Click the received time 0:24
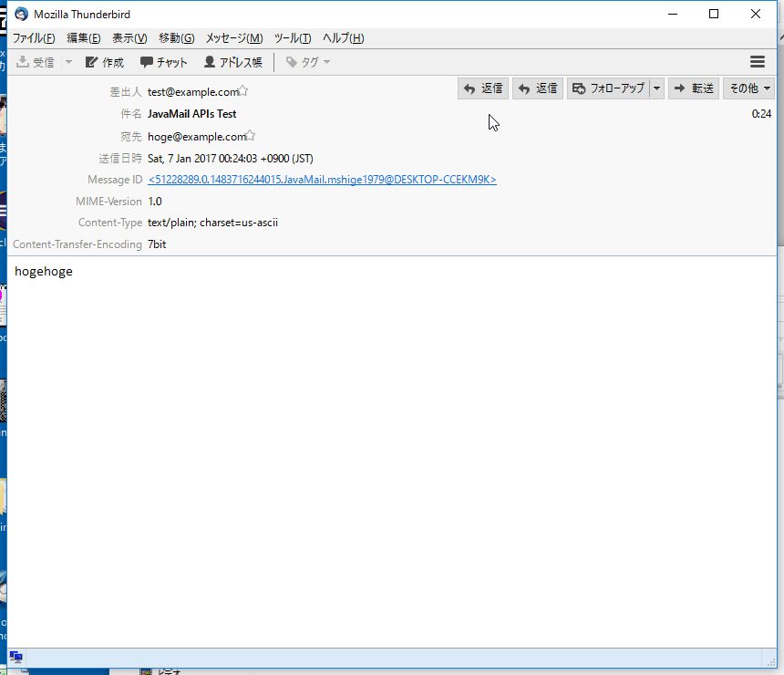Screen dimensions: 784x675 (x=761, y=114)
